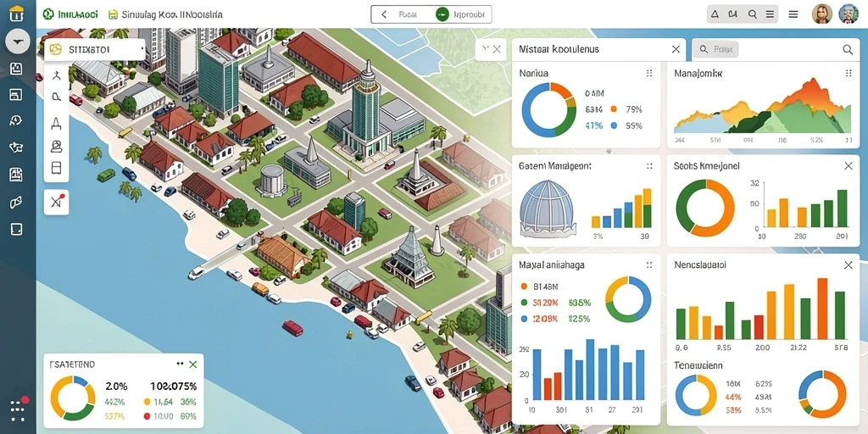Screen dimensions: 868x434
Task: Click the list icon inside the gray toolbar group
Action: click(770, 14)
